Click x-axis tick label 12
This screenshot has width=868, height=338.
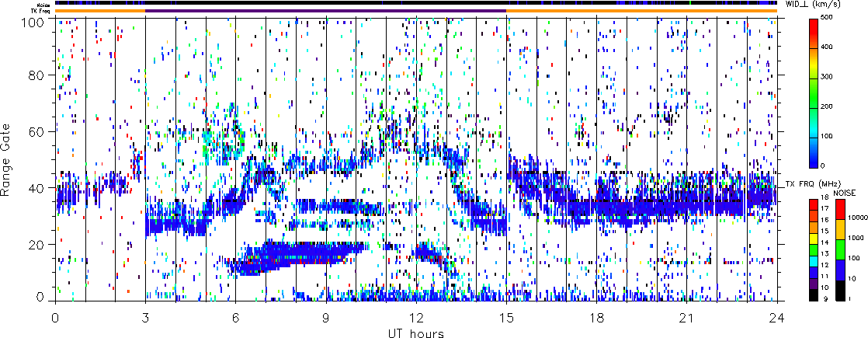pos(416,316)
